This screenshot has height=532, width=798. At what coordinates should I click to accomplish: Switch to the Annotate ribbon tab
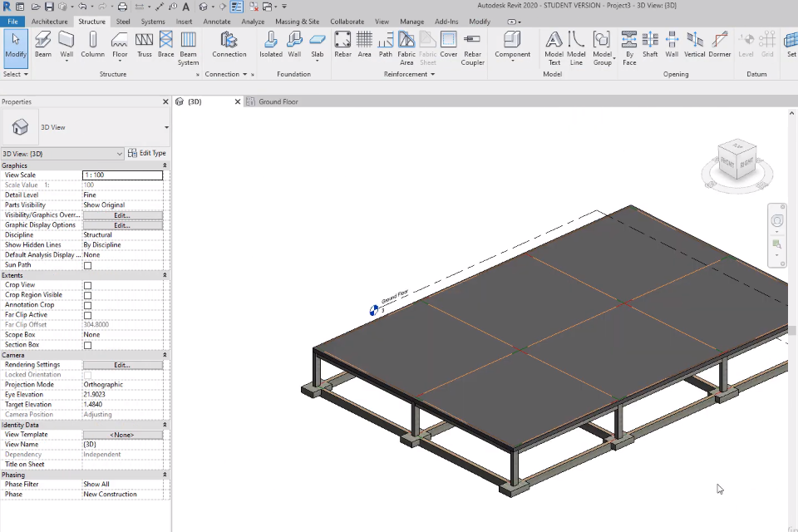[x=217, y=22]
